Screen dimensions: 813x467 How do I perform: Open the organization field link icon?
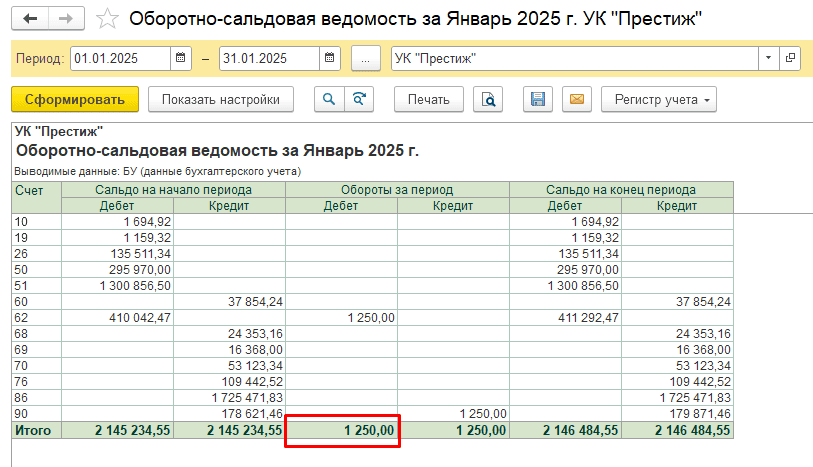point(790,59)
